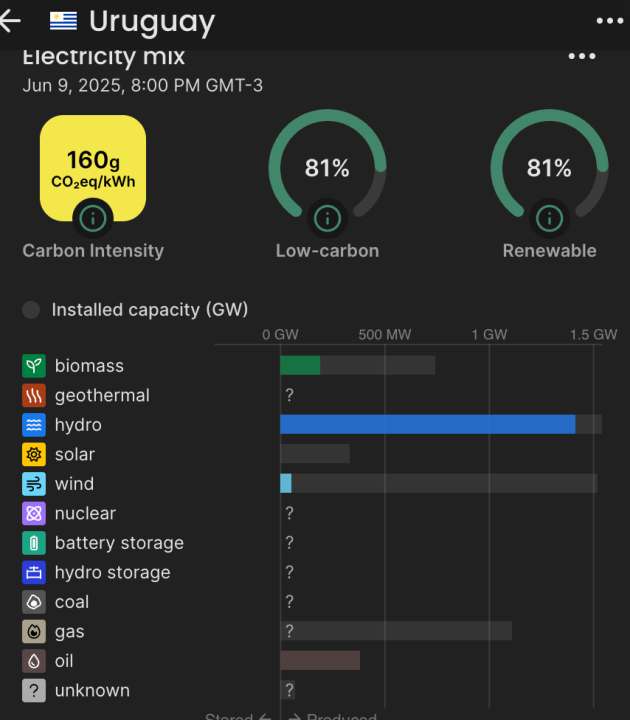Viewport: 630px width, 720px height.
Task: Show info for Low-carbon percentage
Action: [327, 216]
